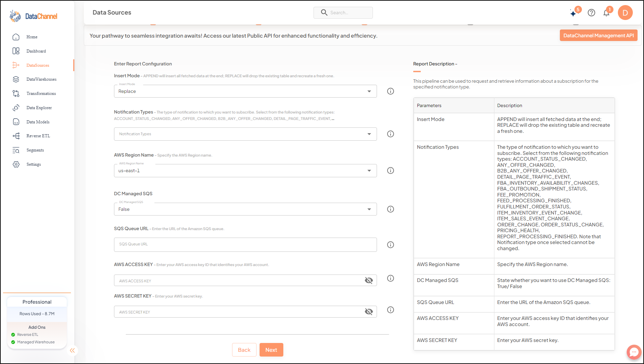Navigate to Transformations
Viewport: 644px width, 364px height.
tap(41, 94)
